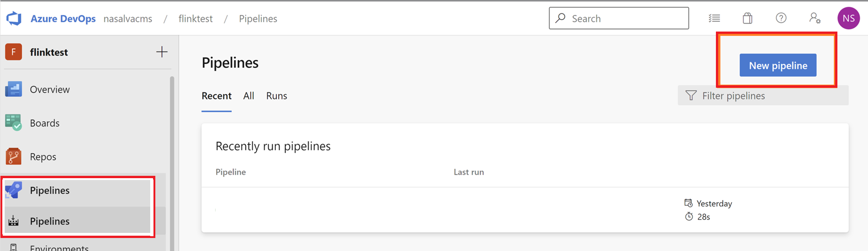This screenshot has width=868, height=251.
Task: Open the work items list icon in header
Action: pos(714,18)
